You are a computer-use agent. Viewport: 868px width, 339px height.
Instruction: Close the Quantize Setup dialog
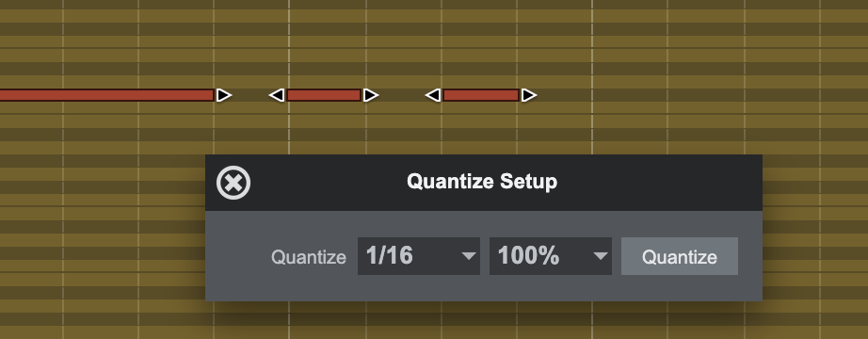(x=233, y=183)
